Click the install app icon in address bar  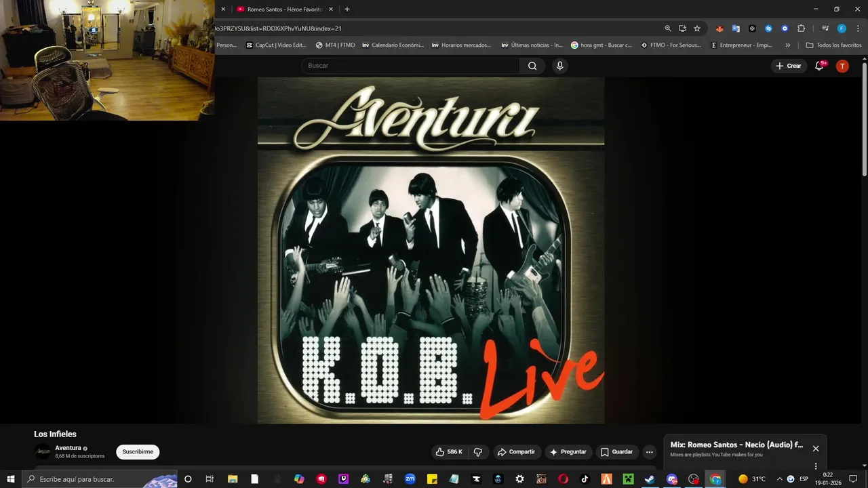tap(682, 28)
